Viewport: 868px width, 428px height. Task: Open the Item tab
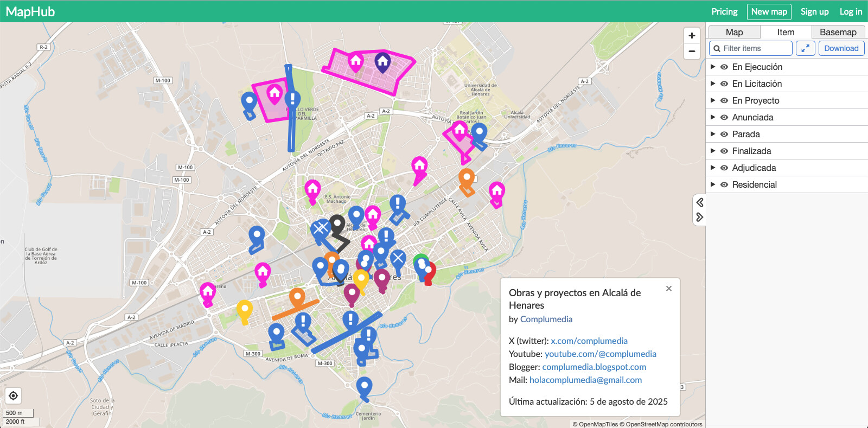click(786, 33)
